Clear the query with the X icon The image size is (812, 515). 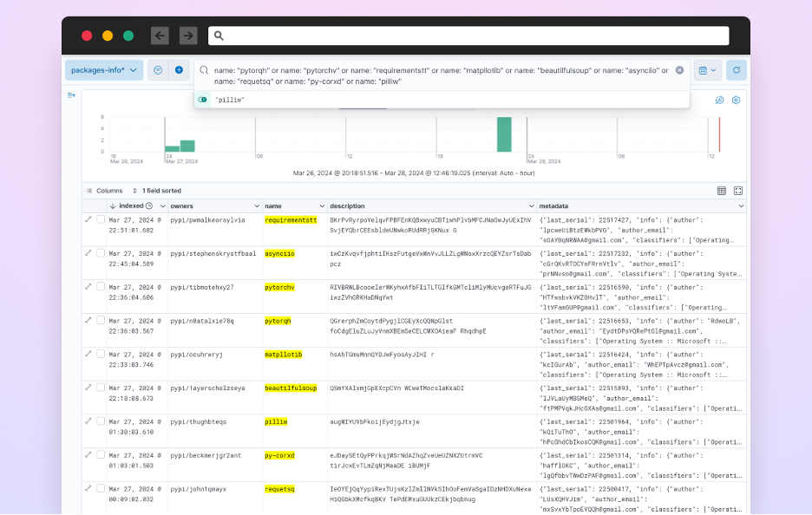click(x=679, y=70)
